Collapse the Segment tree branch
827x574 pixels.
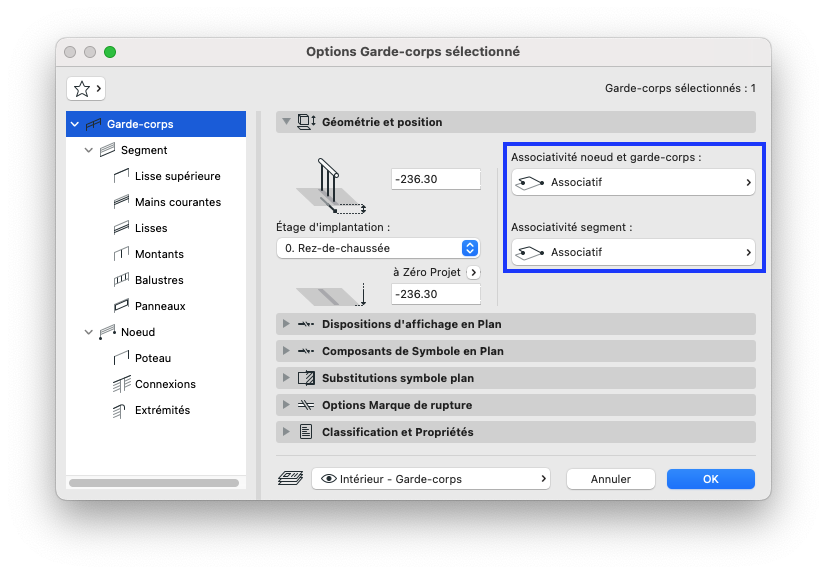coord(89,150)
